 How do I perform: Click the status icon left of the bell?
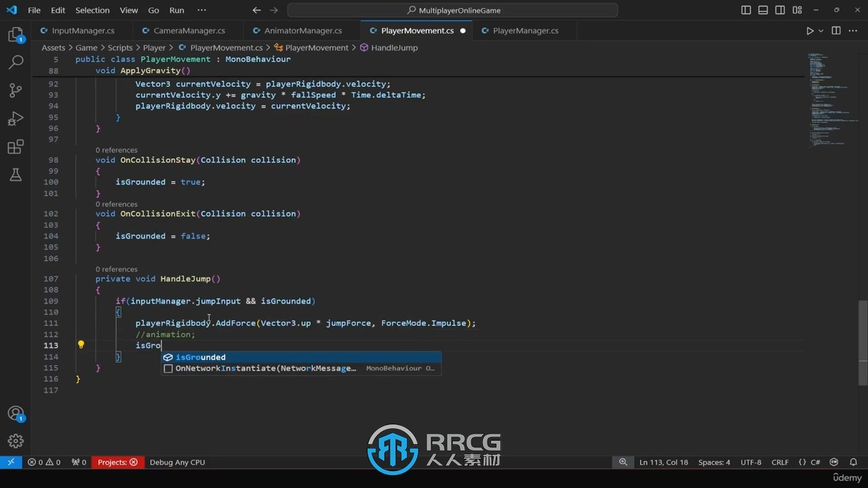[x=834, y=462]
